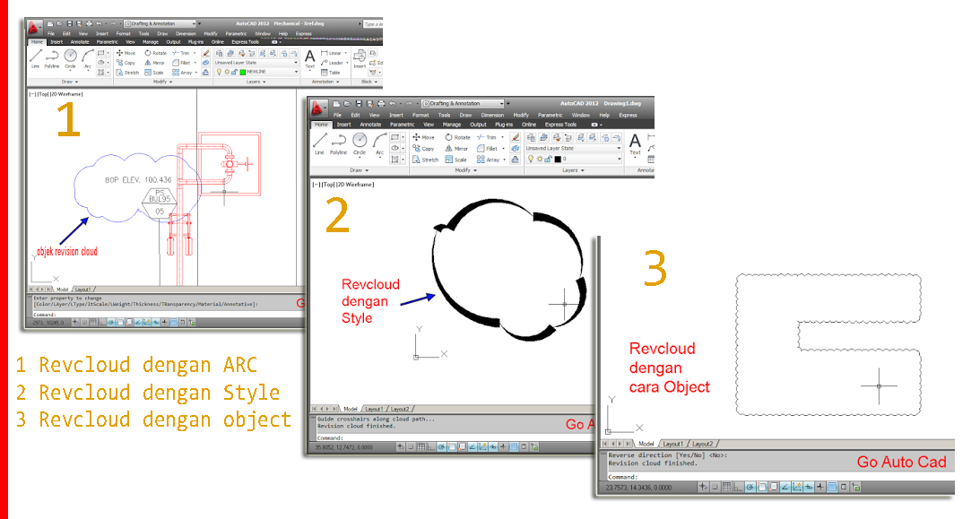Viewport: 980px width, 519px height.
Task: Open the Unsaved Layer State dropdown in Drawing1 window
Action: pos(573,149)
